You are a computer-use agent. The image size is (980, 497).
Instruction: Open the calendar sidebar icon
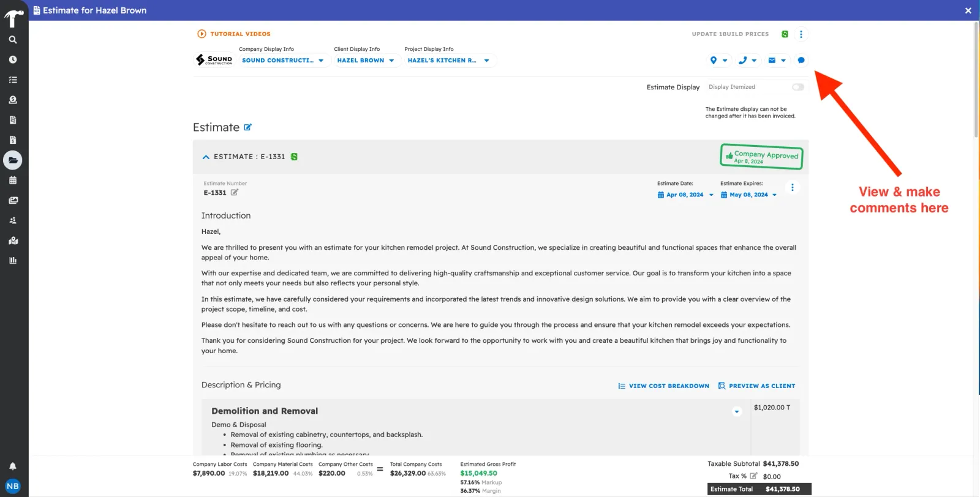[13, 181]
